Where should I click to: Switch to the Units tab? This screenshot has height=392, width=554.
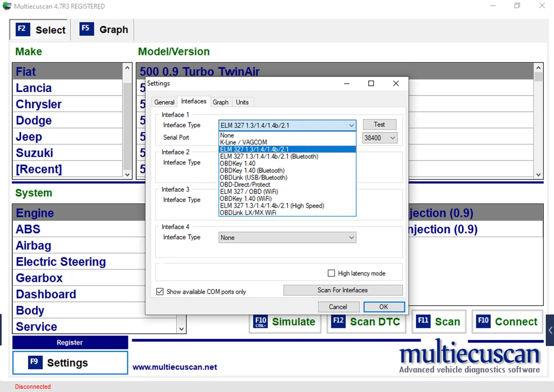242,102
